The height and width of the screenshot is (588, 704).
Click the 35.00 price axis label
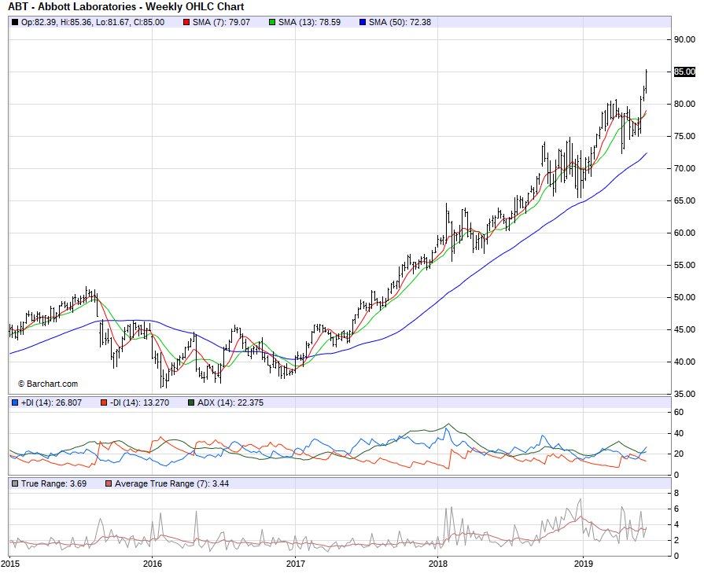point(684,394)
